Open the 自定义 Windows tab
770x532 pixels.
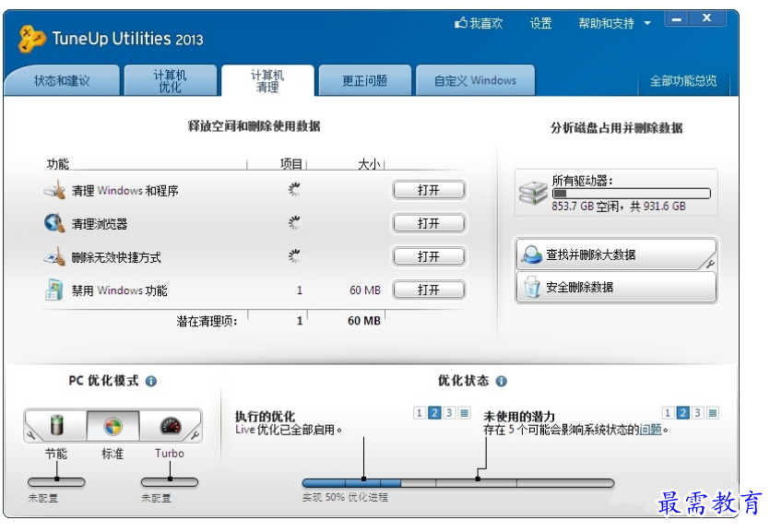[475, 80]
